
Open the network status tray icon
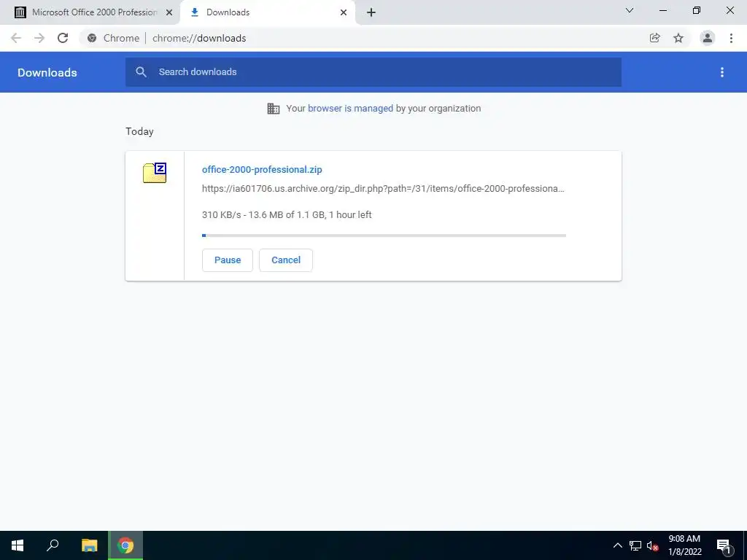pyautogui.click(x=635, y=545)
